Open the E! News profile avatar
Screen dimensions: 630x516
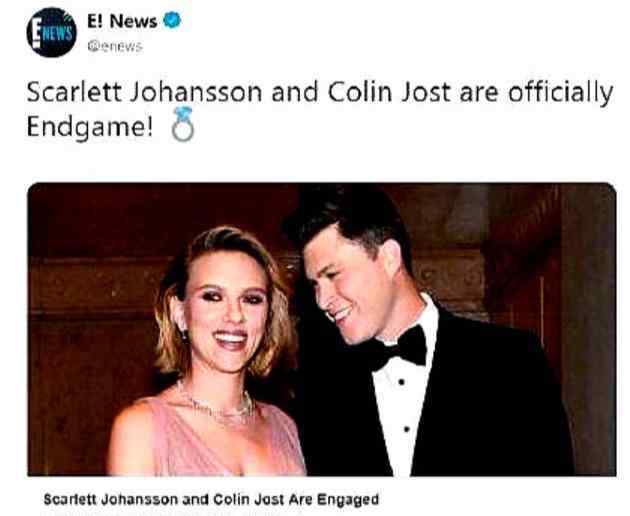coord(51,32)
